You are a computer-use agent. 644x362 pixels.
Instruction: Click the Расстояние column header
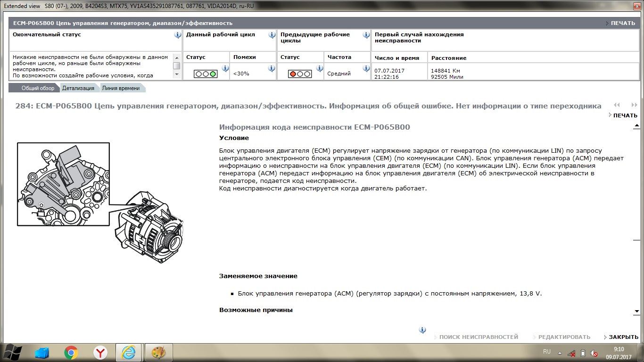[x=449, y=58]
